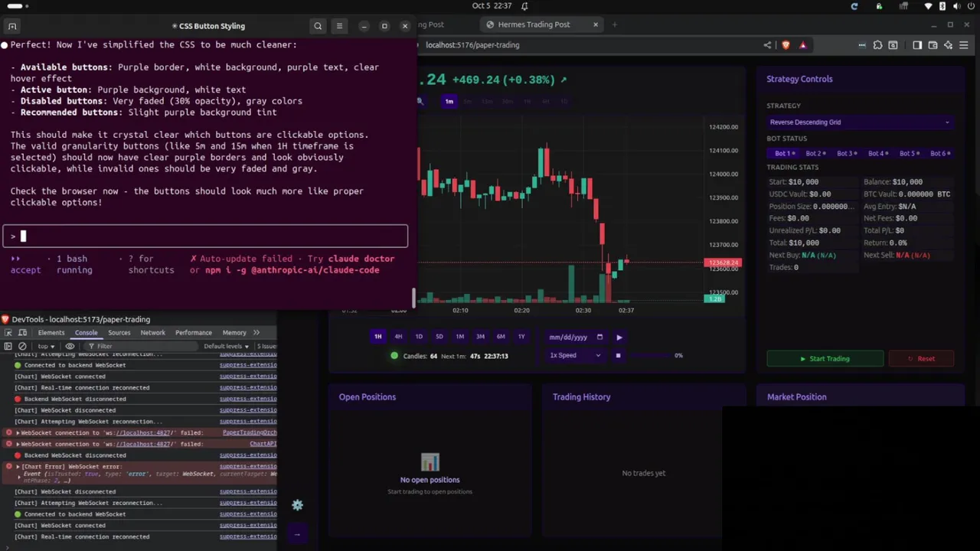Select the Bot 3 toggle

[x=847, y=153]
